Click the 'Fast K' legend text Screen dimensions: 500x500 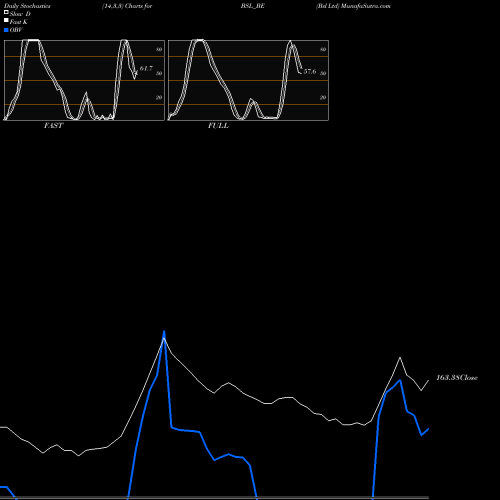[19, 22]
